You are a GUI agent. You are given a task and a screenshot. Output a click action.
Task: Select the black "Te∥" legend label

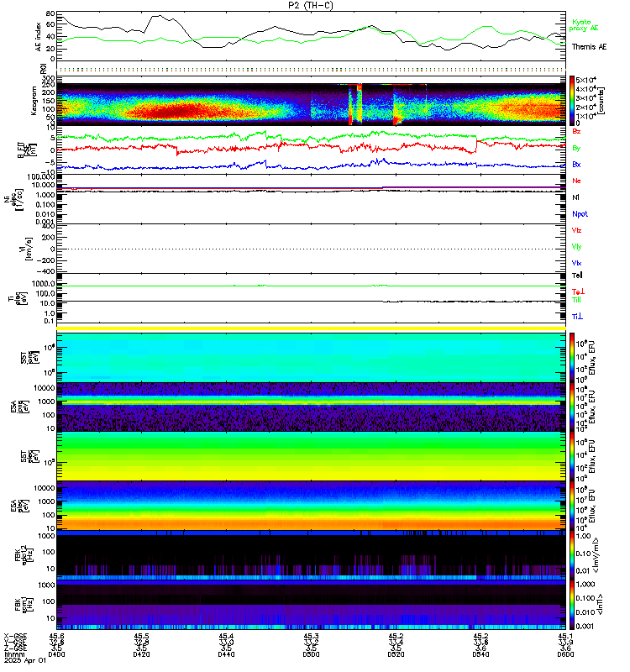coord(577,276)
